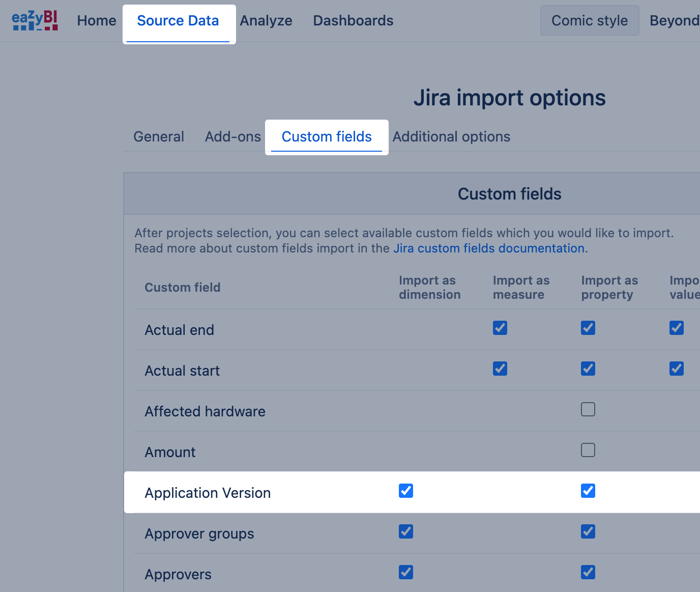Uncheck Actual start import as measure
700x592 pixels.
[x=500, y=369]
